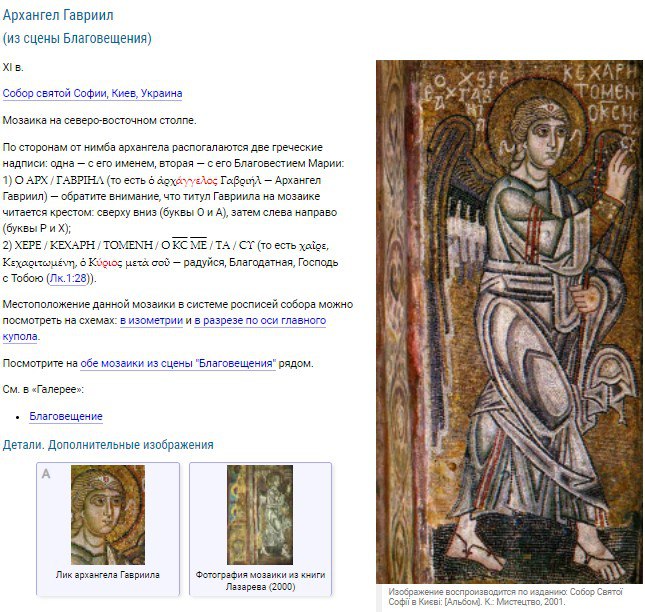The height and width of the screenshot is (612, 645).
Task: Open the 'Собор святой Софии, Киев, Украина' link
Action: [x=92, y=93]
